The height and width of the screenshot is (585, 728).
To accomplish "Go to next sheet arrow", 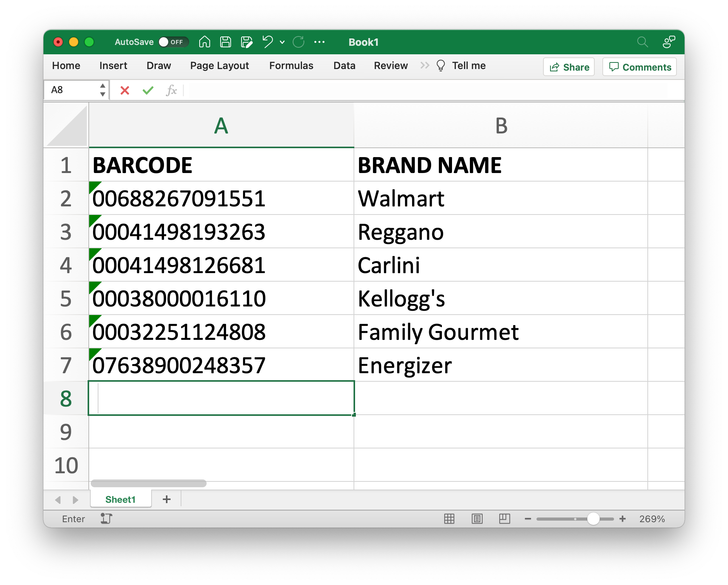I will (x=75, y=500).
